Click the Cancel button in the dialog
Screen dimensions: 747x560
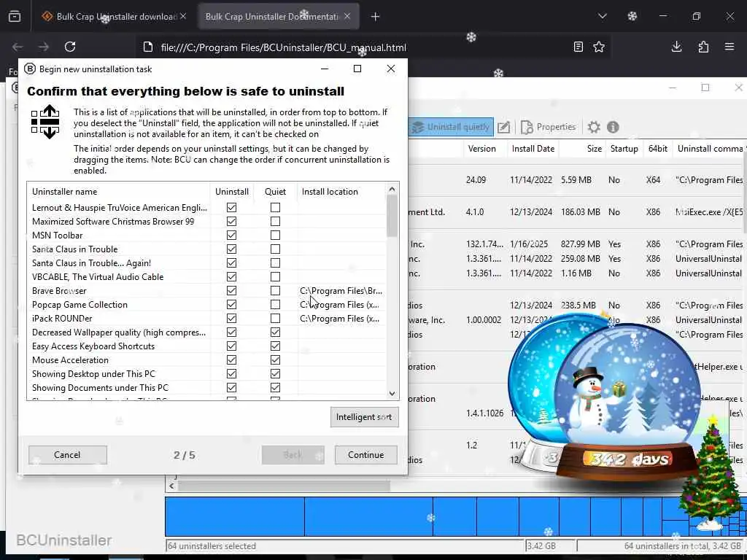click(x=67, y=455)
